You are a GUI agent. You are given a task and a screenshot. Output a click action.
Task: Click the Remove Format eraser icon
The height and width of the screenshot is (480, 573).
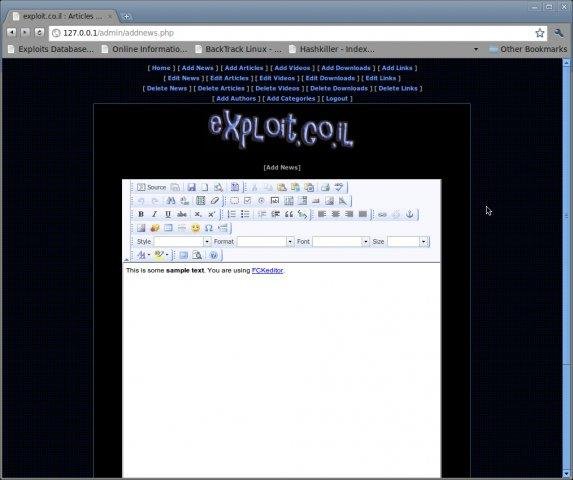(x=215, y=201)
